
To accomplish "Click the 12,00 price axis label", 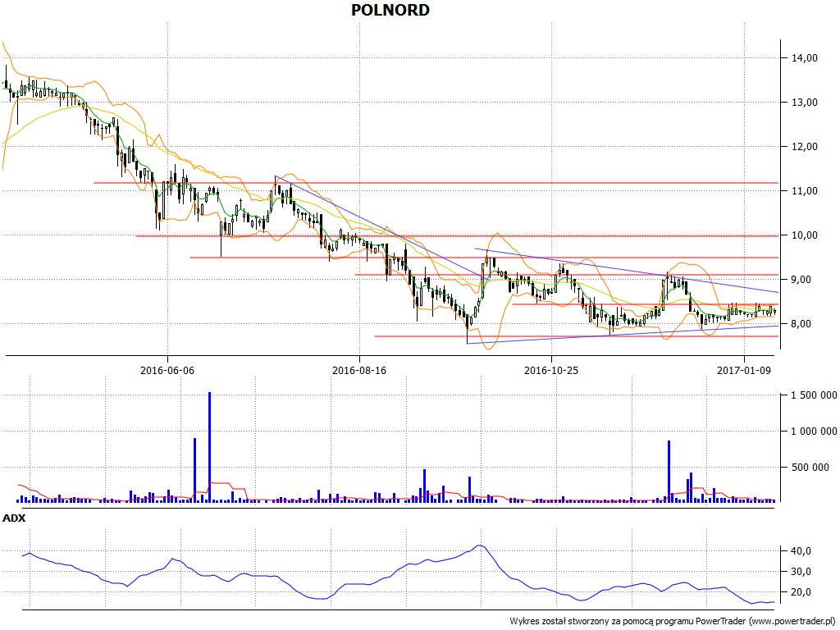I will 805,147.
